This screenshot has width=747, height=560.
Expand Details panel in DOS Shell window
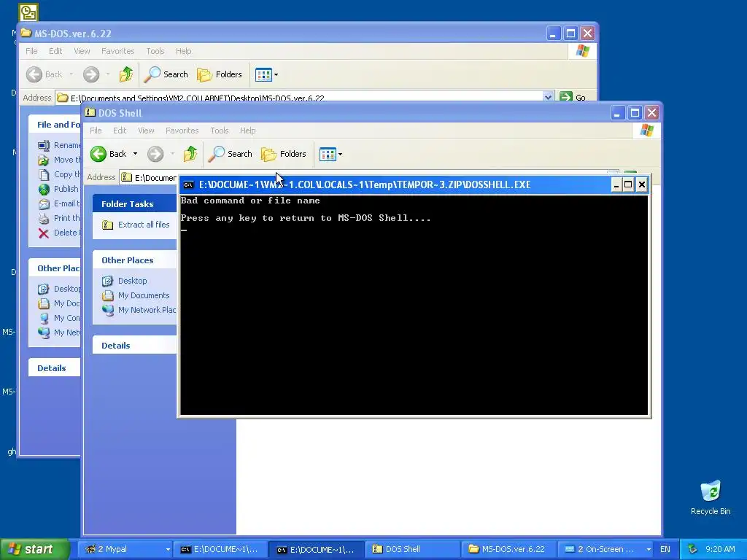134,345
